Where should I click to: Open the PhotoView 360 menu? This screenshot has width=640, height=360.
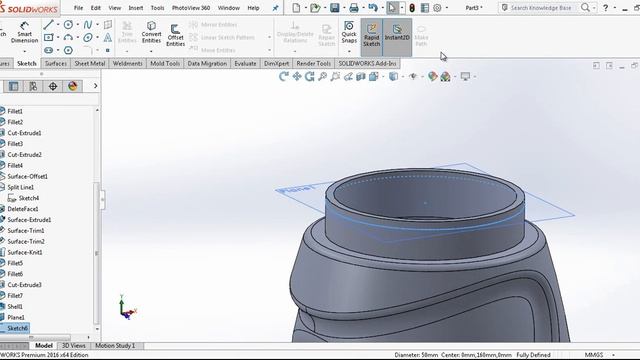tap(191, 8)
